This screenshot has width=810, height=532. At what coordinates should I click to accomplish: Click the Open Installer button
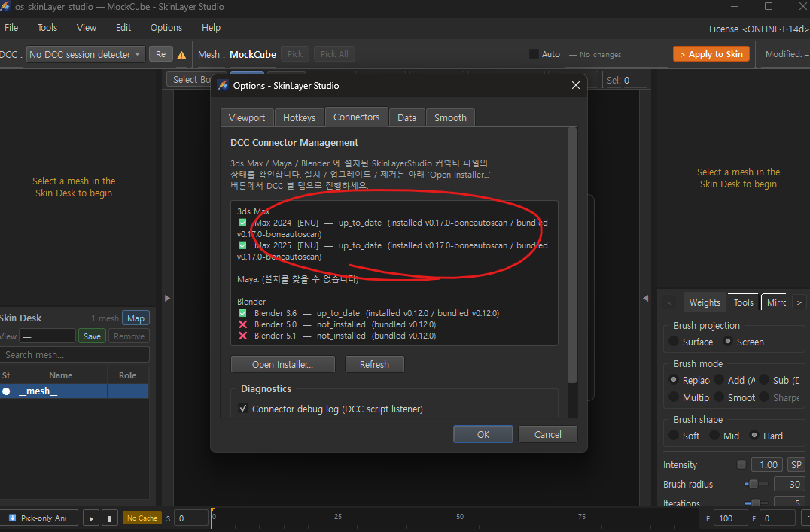pyautogui.click(x=282, y=364)
